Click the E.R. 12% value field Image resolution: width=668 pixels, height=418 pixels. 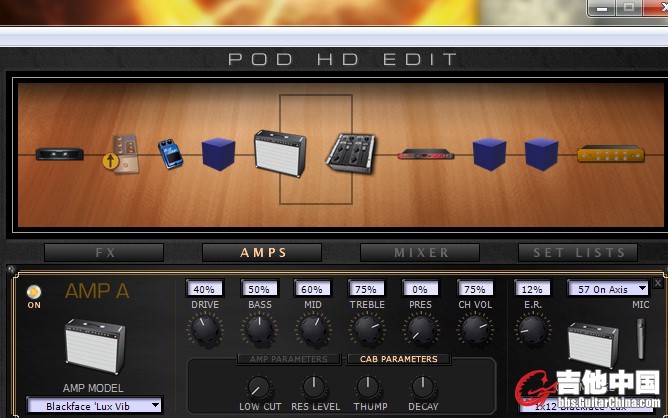tap(532, 289)
